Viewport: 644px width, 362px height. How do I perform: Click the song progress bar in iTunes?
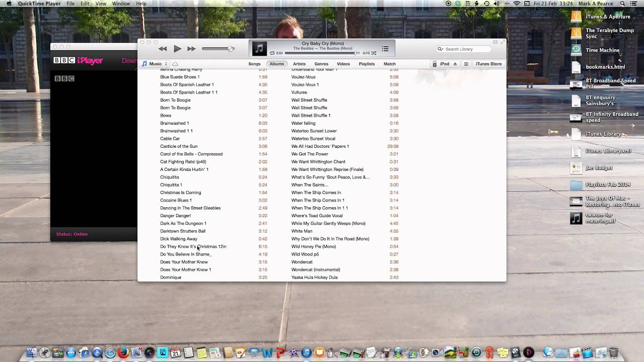click(322, 53)
